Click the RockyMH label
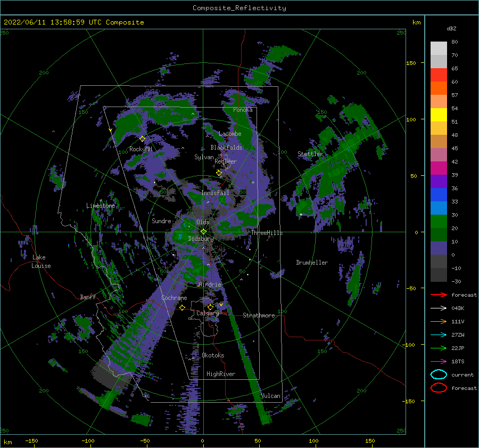479x448 pixels. 141,149
